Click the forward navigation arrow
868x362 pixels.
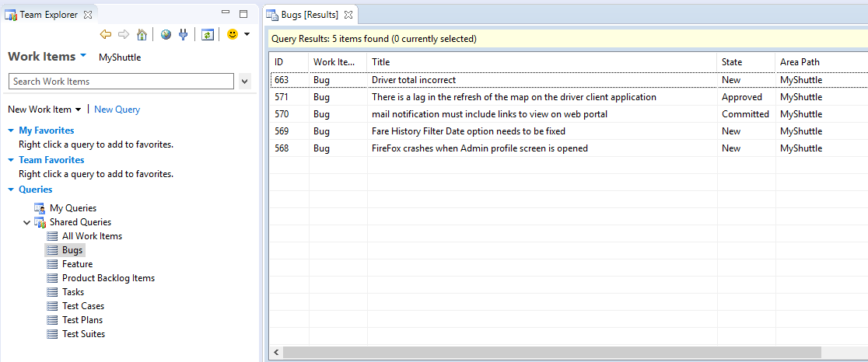[x=124, y=34]
